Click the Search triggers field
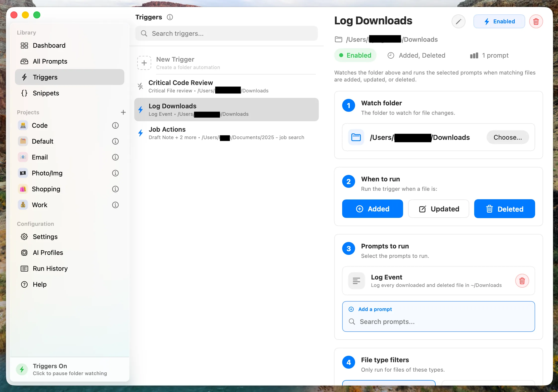The image size is (558, 392). tap(227, 34)
